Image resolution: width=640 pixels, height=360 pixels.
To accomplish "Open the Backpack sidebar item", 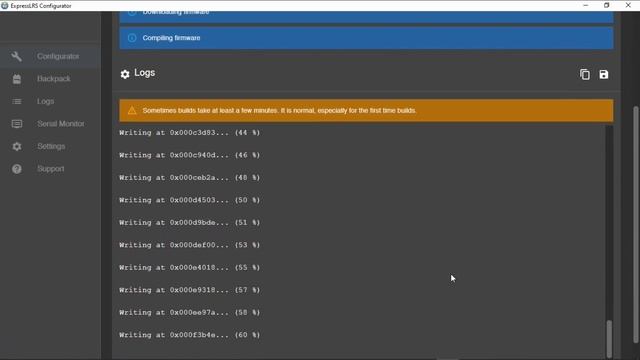I will pos(50,79).
